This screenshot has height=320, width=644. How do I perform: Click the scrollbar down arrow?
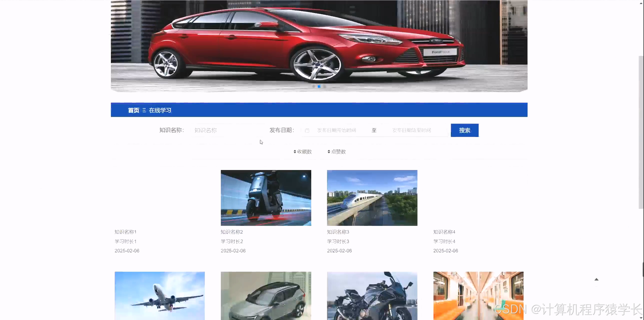pyautogui.click(x=641, y=317)
